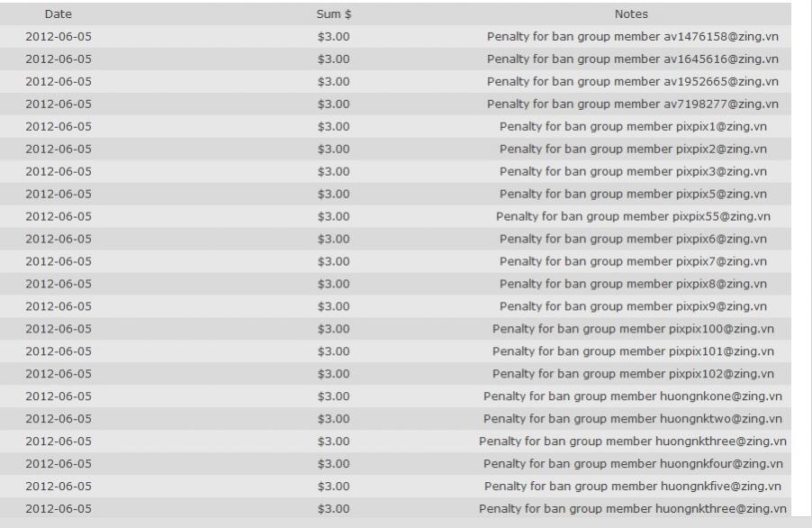Click the huongnkfour@zing.vn penalty note
Screen dimensions: 812x528
tap(633, 464)
